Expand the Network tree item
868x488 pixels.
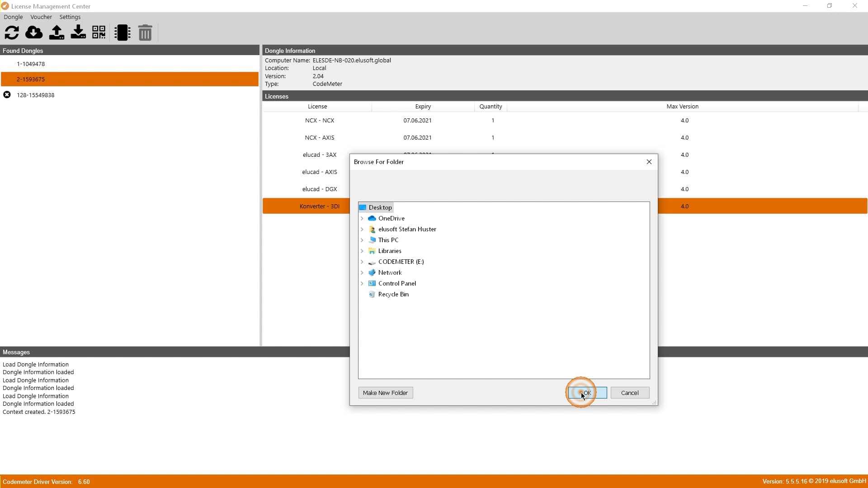click(x=363, y=272)
